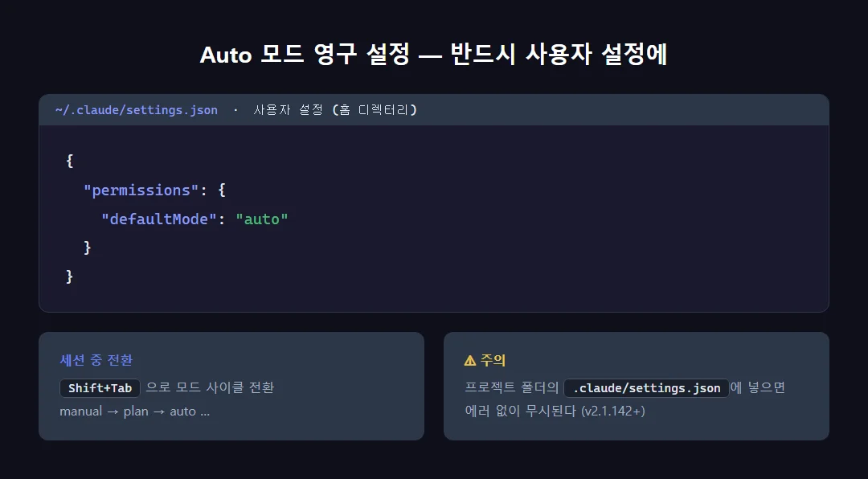This screenshot has width=868, height=479.
Task: Click the 'Shift+Tab' key badge
Action: tap(100, 387)
